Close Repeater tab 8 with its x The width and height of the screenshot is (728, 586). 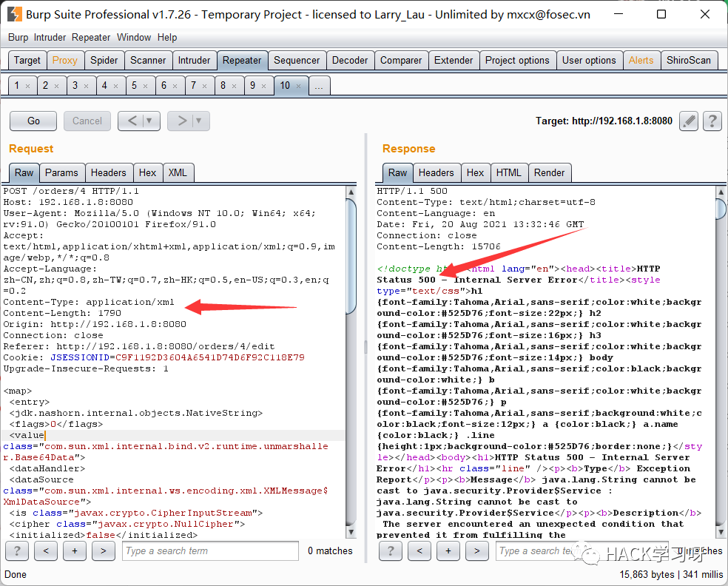(x=234, y=86)
